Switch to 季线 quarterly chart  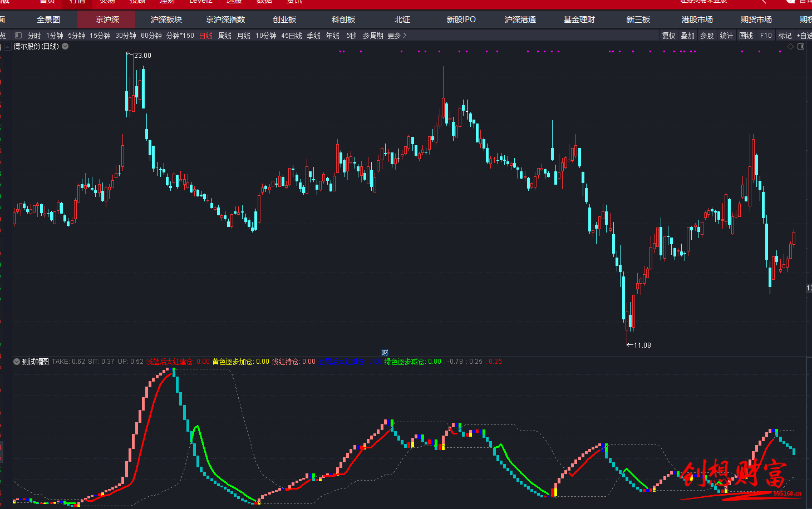pyautogui.click(x=314, y=36)
